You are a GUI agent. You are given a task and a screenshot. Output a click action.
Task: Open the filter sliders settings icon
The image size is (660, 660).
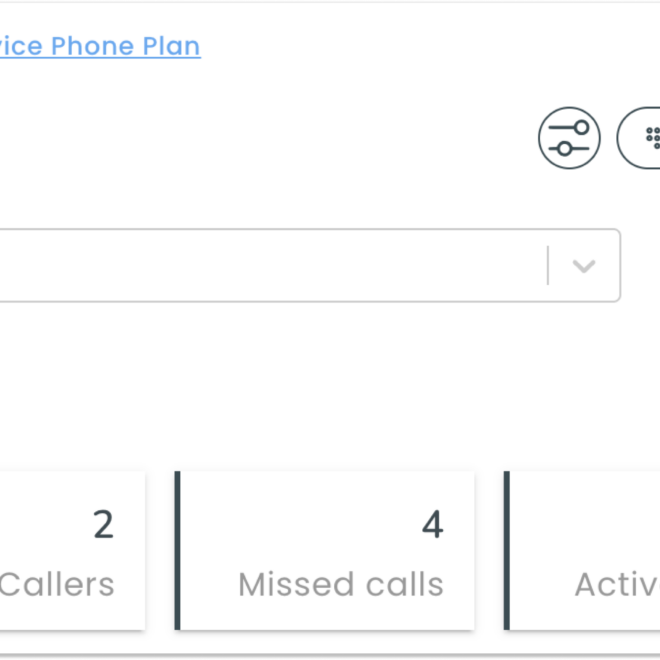pos(569,138)
